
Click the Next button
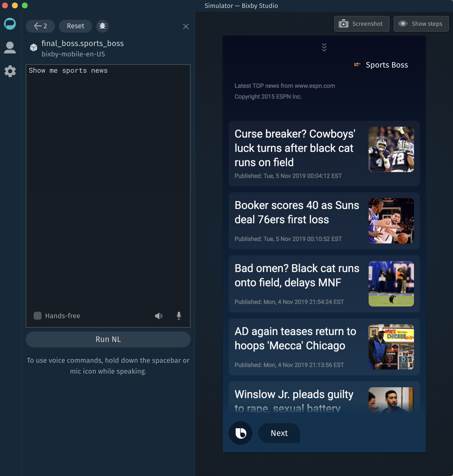[x=279, y=433]
